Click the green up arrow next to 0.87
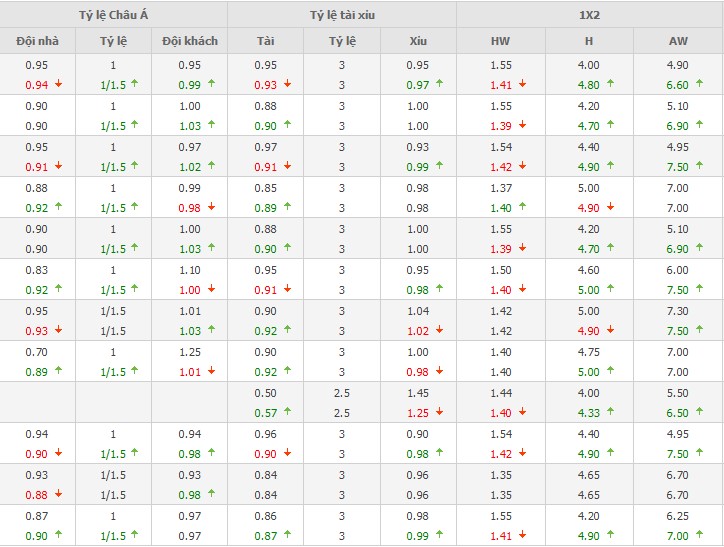The height and width of the screenshot is (547, 724). [x=285, y=536]
